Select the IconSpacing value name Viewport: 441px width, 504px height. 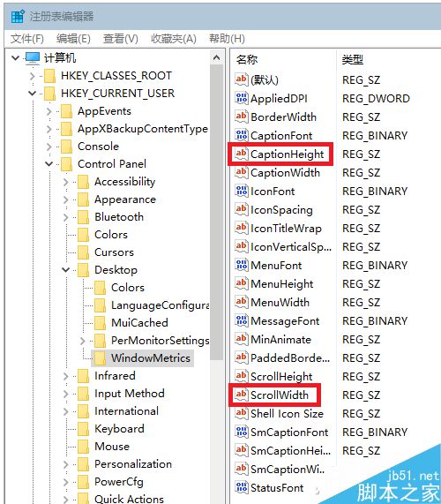pyautogui.click(x=281, y=210)
